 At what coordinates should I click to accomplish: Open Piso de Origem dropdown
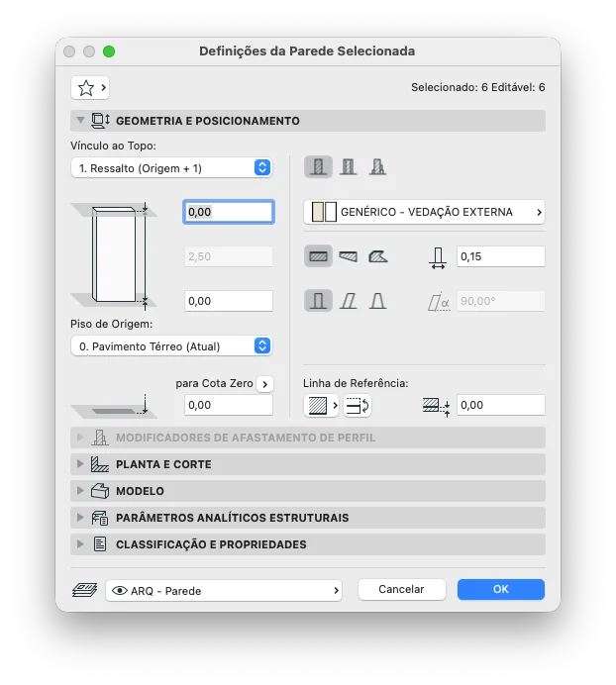tap(171, 346)
